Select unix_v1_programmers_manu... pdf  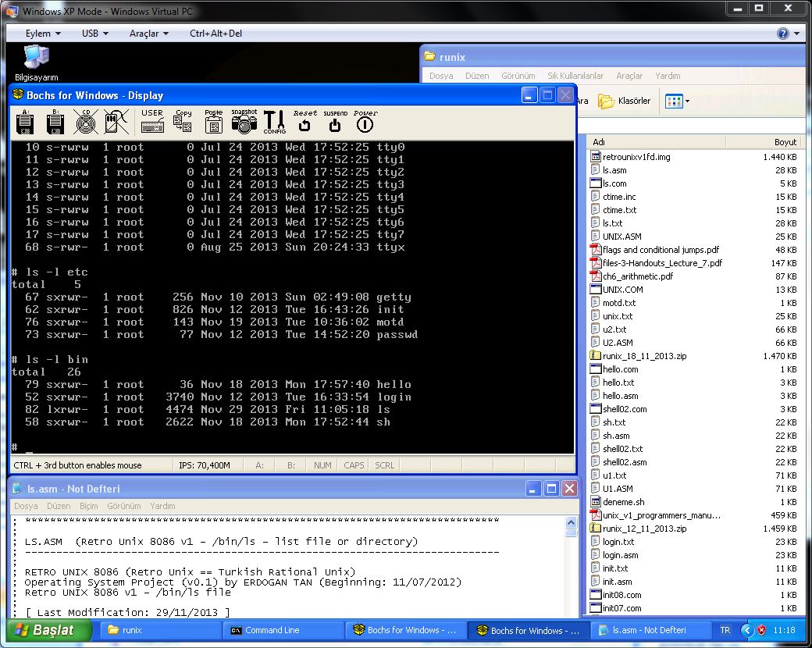pyautogui.click(x=656, y=515)
